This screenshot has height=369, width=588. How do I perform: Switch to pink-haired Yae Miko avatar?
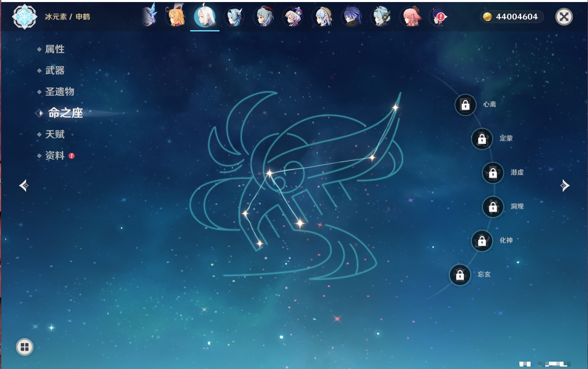pyautogui.click(x=410, y=17)
